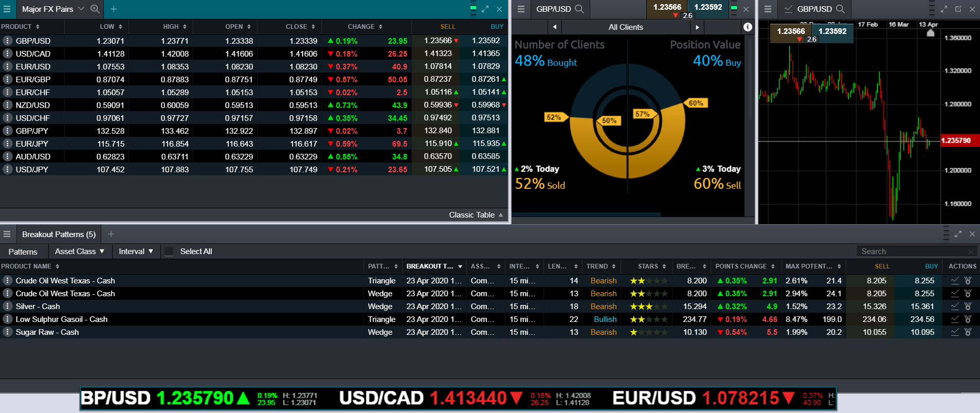
Task: Open the Breakout Time column dropdown
Action: click(x=460, y=266)
